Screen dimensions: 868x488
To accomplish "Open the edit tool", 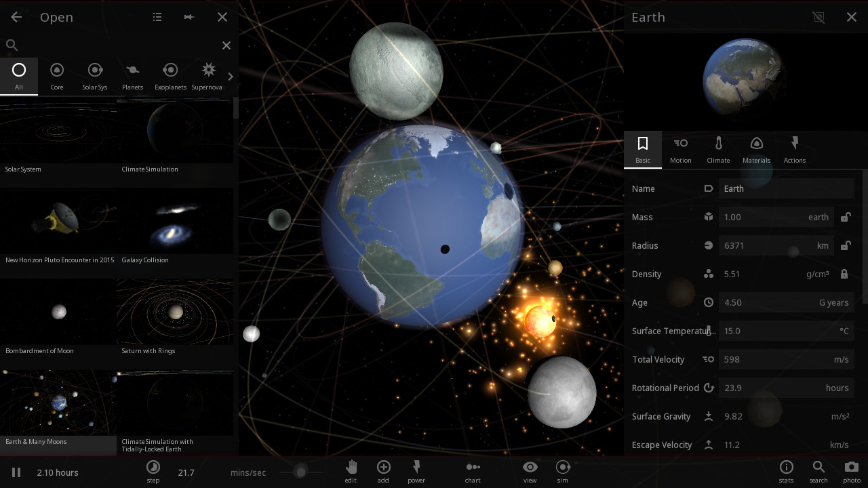I will point(351,471).
